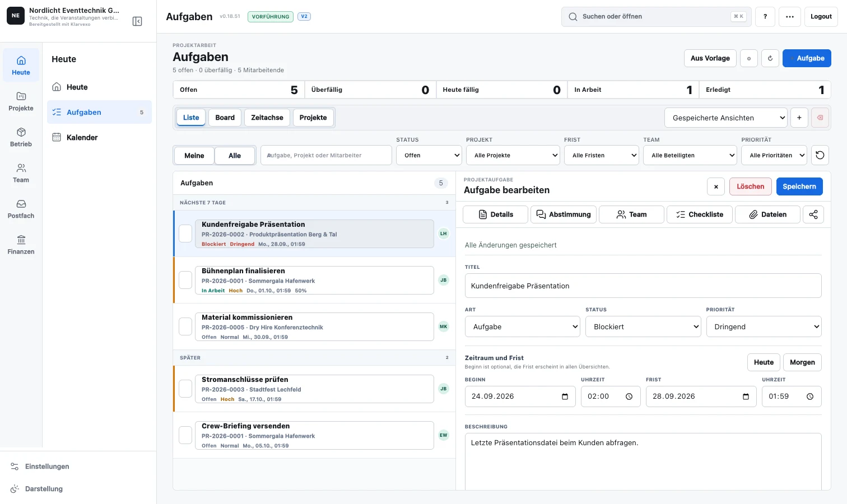Open the Postfach inbox section
The image size is (847, 504).
point(21,209)
